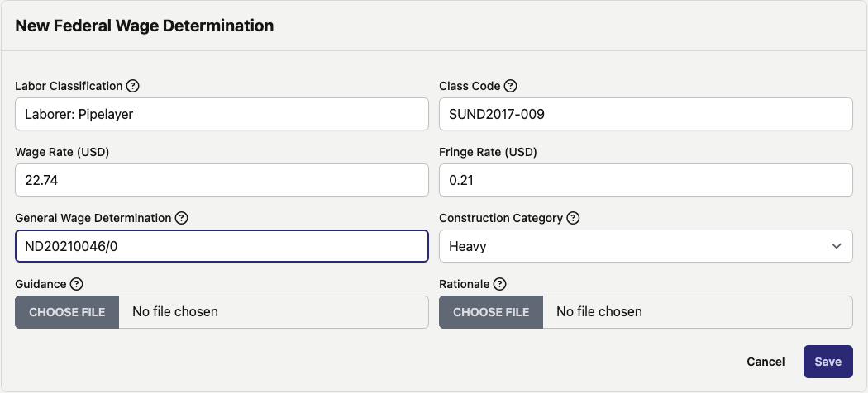Screen dimensions: 868x393
Task: Click the Guidance help question icon
Action: (76, 284)
